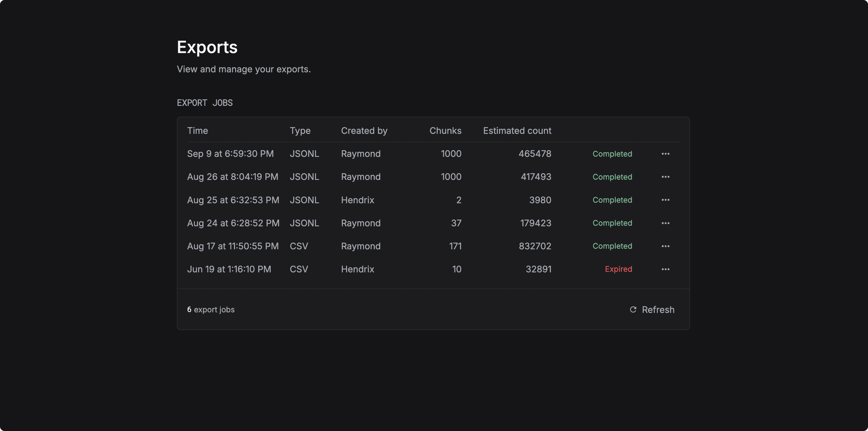Click the Type column header
The height and width of the screenshot is (431, 868).
(x=300, y=131)
